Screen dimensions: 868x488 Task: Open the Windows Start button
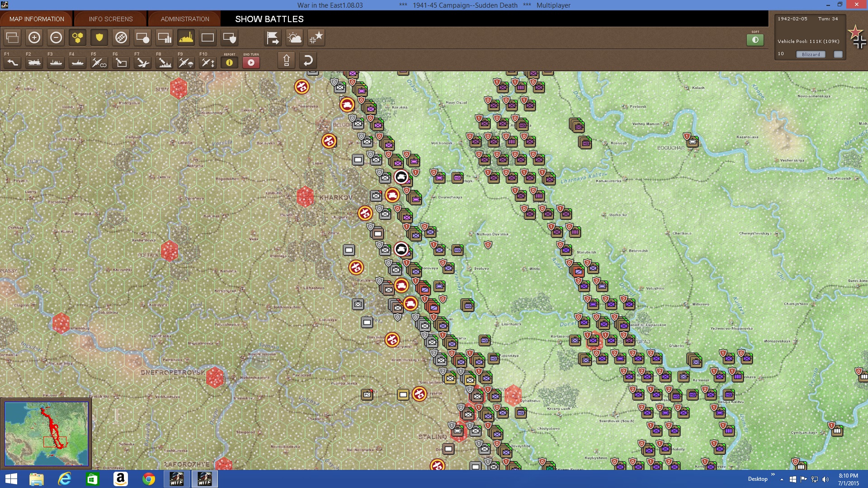pyautogui.click(x=11, y=479)
